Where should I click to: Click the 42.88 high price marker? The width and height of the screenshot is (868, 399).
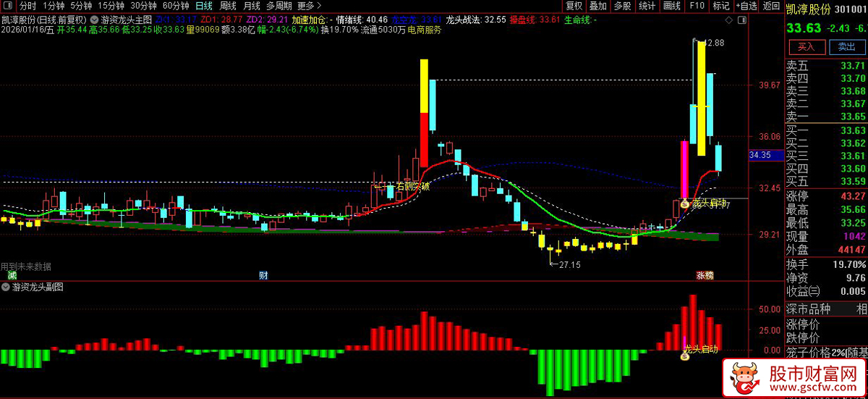tap(713, 43)
